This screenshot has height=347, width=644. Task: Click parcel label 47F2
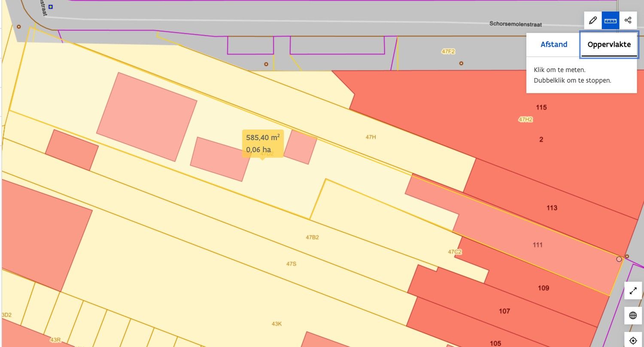[x=448, y=51]
